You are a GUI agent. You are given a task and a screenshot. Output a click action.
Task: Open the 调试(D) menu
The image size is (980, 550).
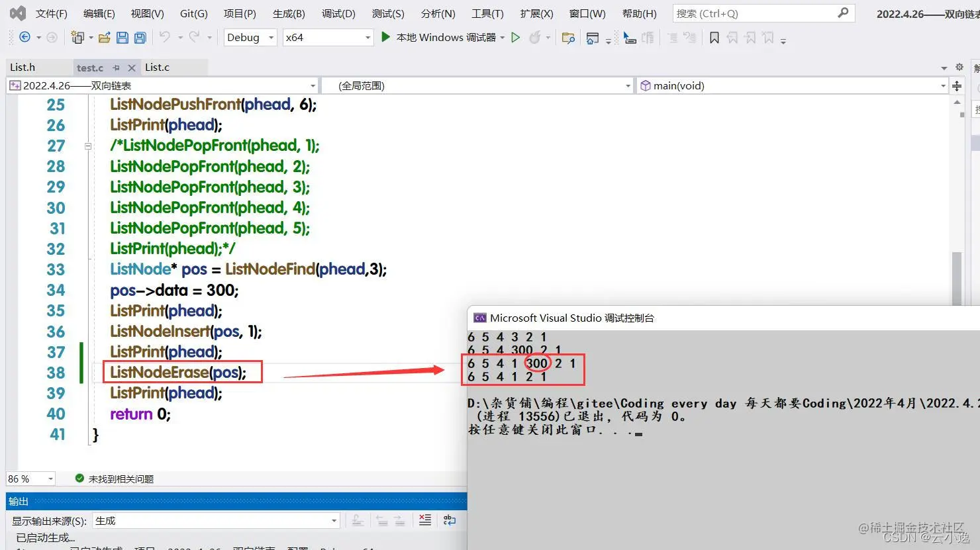pos(338,13)
